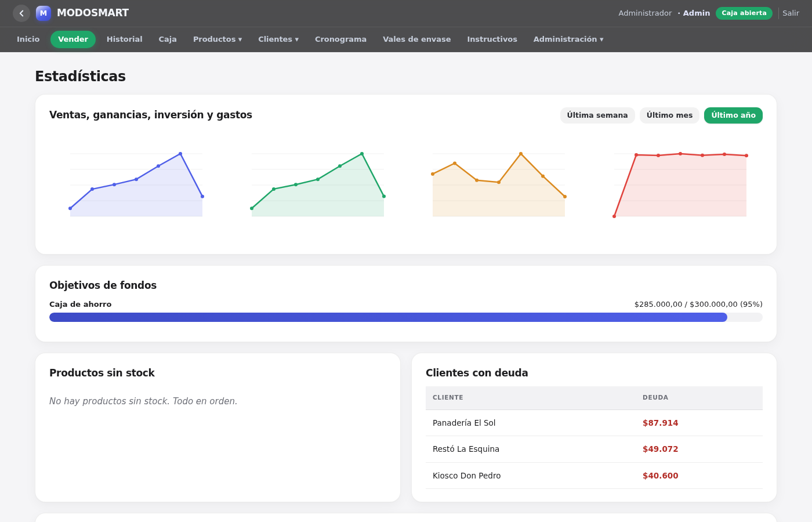Select the Panadería El Sol row
Viewport: 812px width, 522px height.
594,423
